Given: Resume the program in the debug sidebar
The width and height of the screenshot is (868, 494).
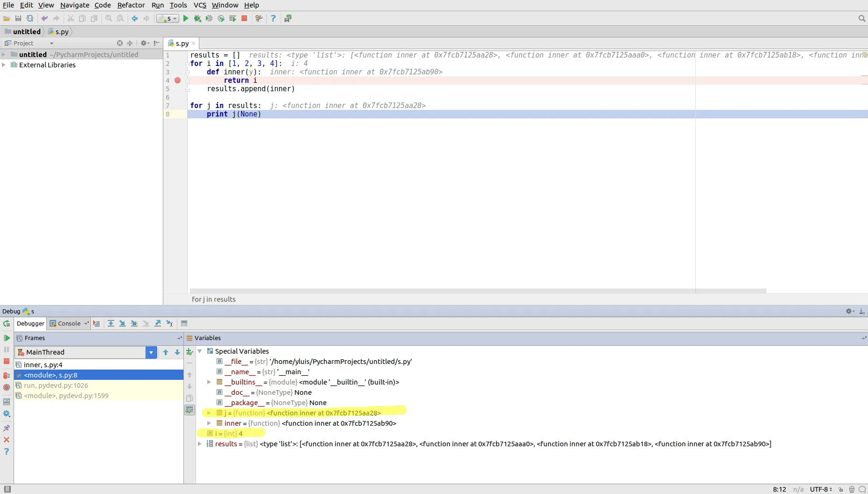Looking at the screenshot, I should (x=7, y=338).
